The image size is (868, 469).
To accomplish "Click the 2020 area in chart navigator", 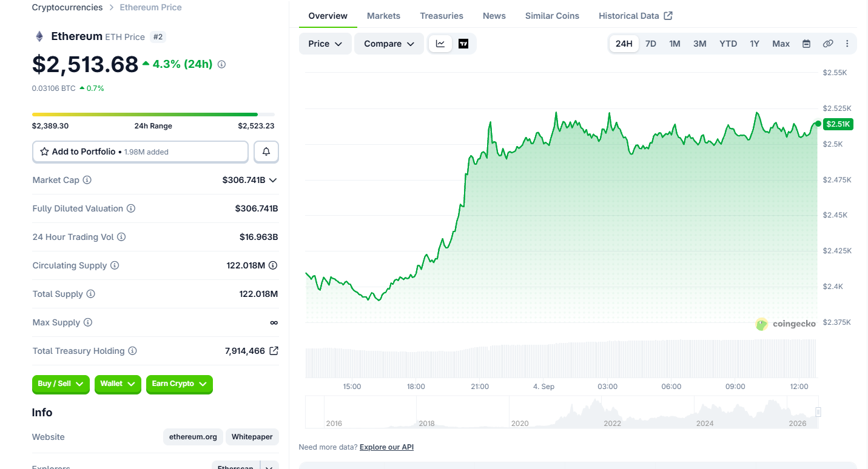I will click(x=520, y=423).
